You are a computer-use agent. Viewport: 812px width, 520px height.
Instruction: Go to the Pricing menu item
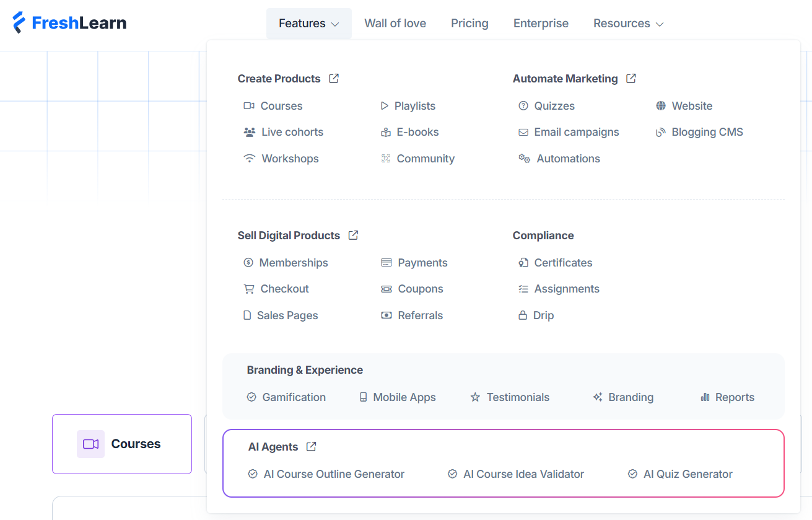click(x=469, y=23)
